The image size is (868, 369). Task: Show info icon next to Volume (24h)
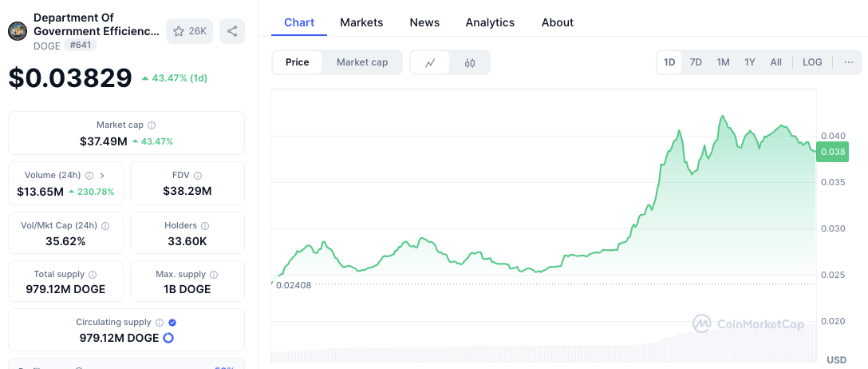click(89, 176)
